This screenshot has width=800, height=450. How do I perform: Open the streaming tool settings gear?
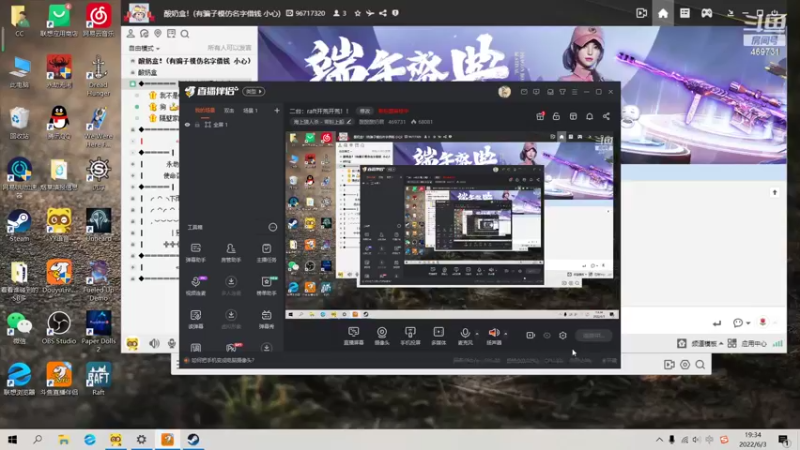[563, 335]
